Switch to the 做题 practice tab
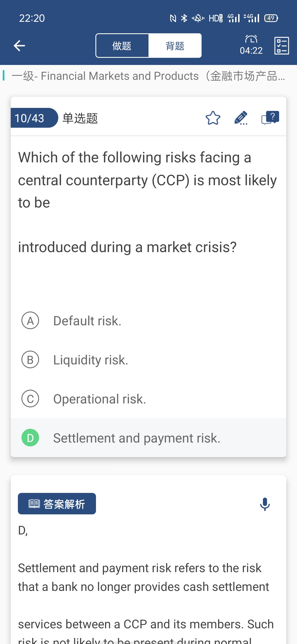 [122, 46]
